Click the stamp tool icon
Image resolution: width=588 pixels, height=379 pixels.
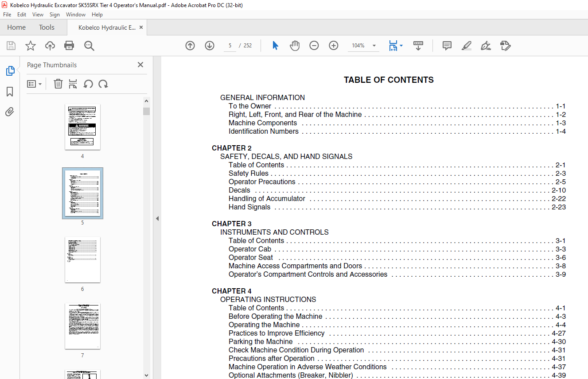(x=505, y=46)
